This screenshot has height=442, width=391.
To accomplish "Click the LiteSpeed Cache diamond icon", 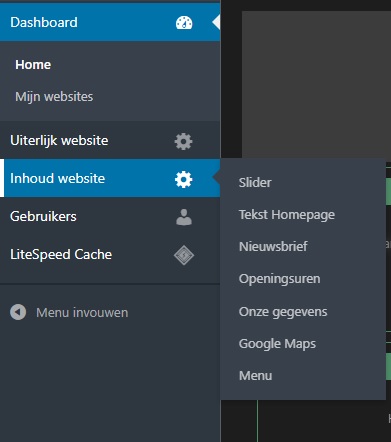I will tap(184, 255).
